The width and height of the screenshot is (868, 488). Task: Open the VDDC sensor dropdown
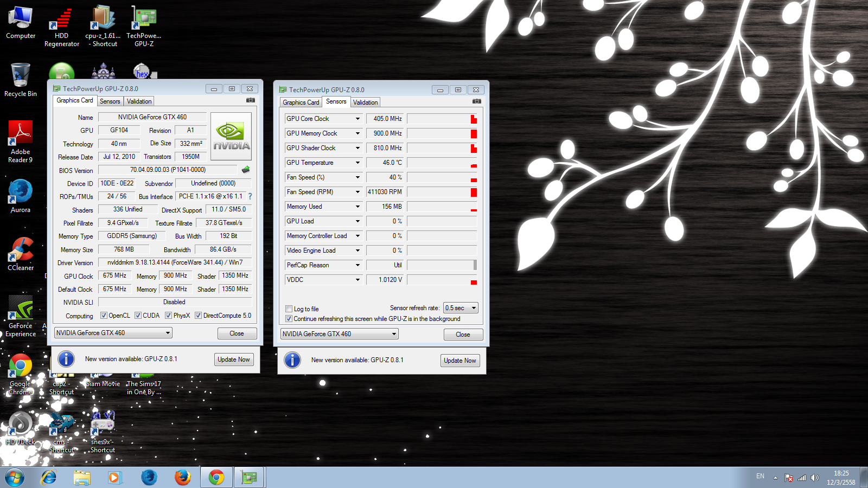coord(358,280)
